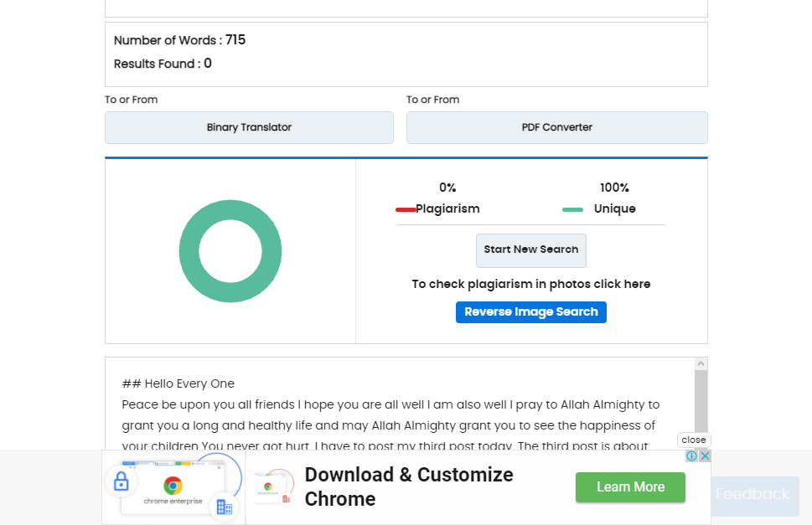Dismiss the ad with the X icon
Image resolution: width=812 pixels, height=525 pixels.
pyautogui.click(x=705, y=456)
